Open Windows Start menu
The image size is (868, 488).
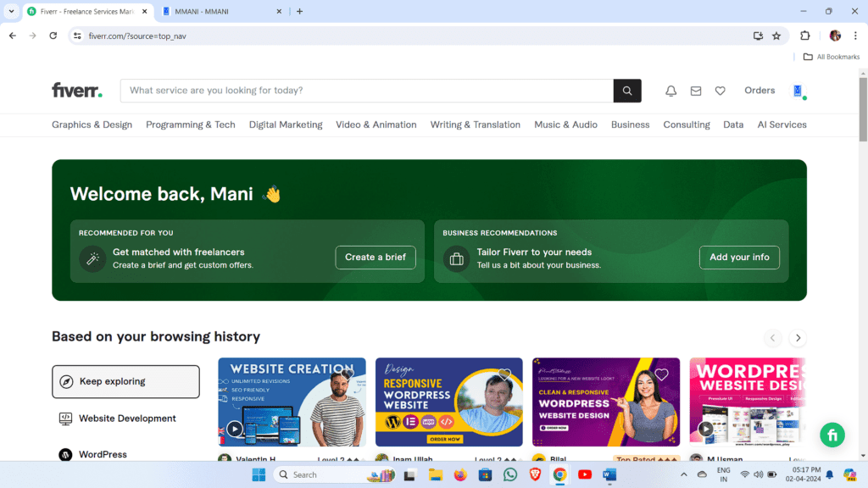[x=259, y=474]
